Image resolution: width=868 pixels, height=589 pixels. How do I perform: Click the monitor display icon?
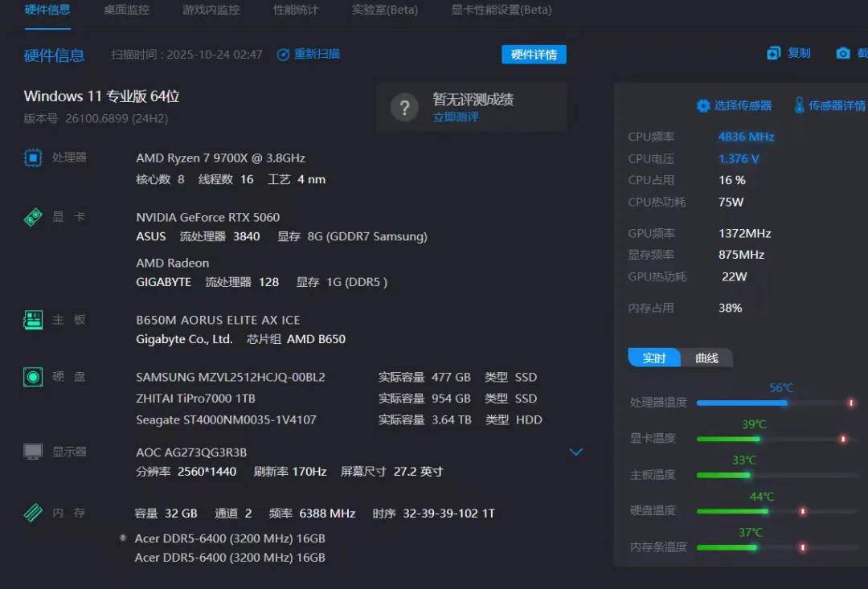[x=33, y=452]
